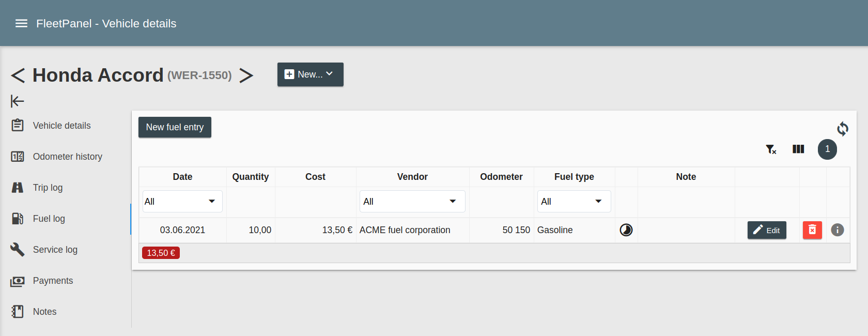Open the Vendor filter dropdown

pyautogui.click(x=412, y=202)
